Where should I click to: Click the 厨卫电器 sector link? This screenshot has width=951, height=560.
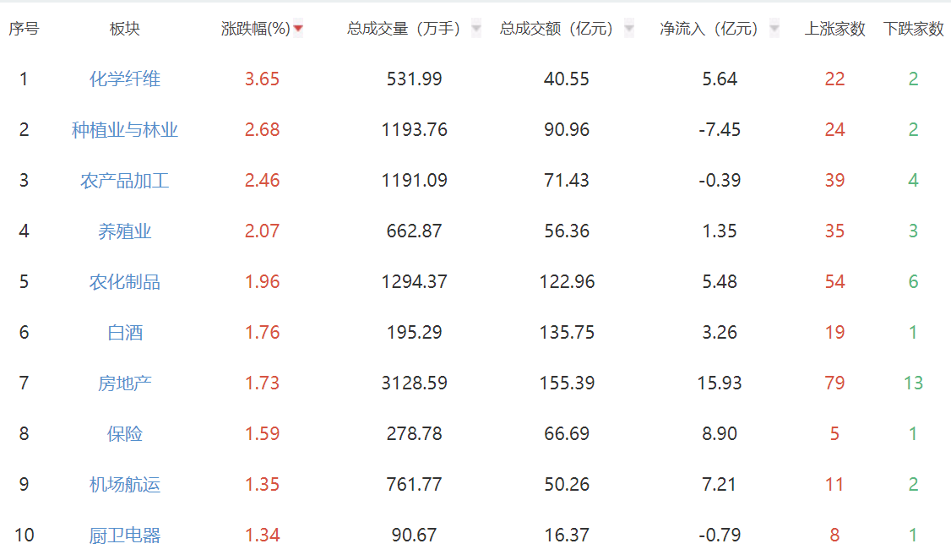(125, 536)
